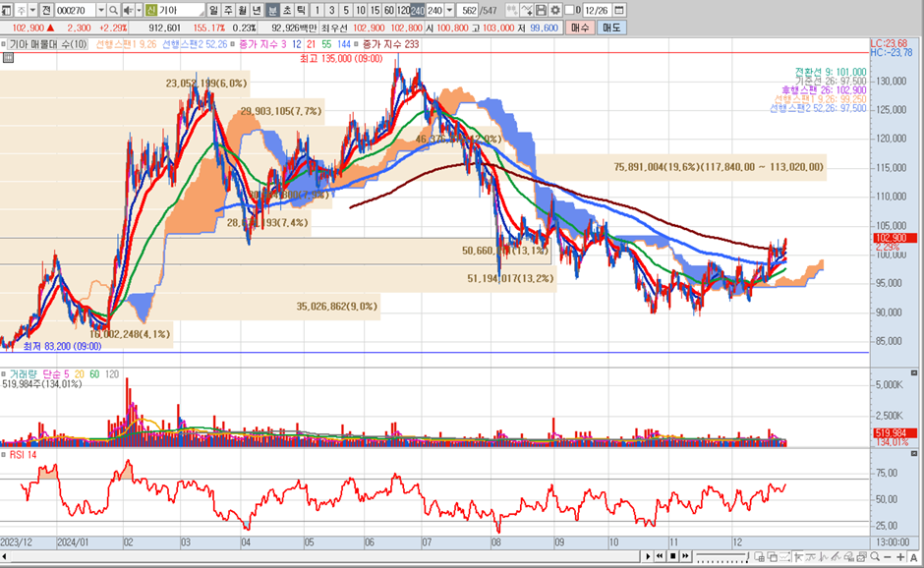Toggle the 기아 매물대 indicator marker
The image size is (924, 568).
5,44
